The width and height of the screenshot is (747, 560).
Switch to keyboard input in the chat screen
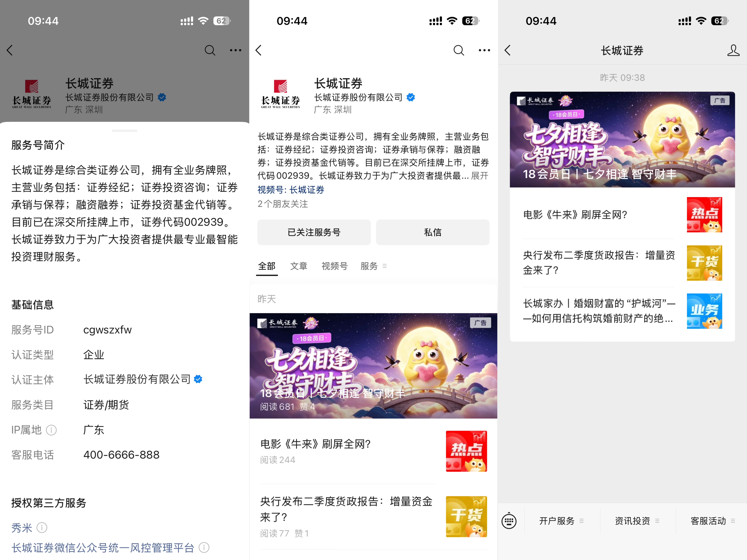[509, 521]
